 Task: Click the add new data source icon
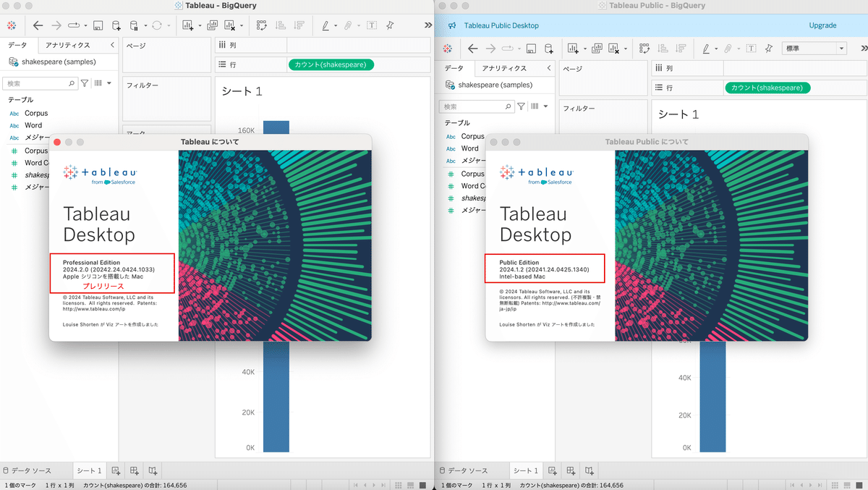[116, 25]
